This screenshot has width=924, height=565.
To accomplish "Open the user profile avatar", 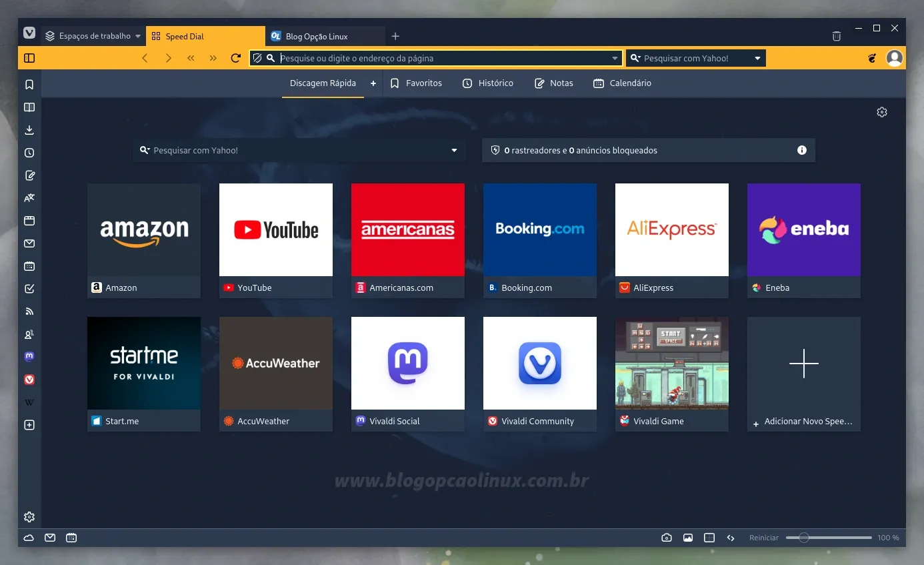I will [894, 58].
